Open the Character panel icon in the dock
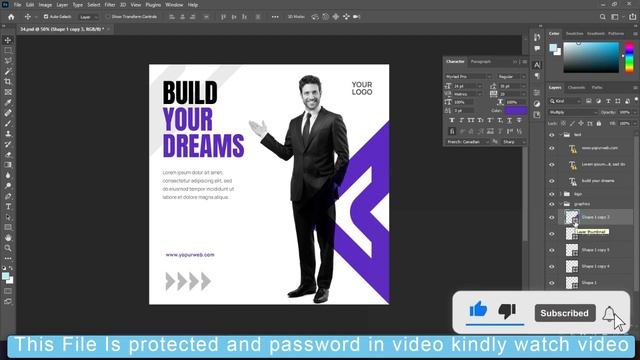Screen dimensions: 640x360 tap(537, 65)
